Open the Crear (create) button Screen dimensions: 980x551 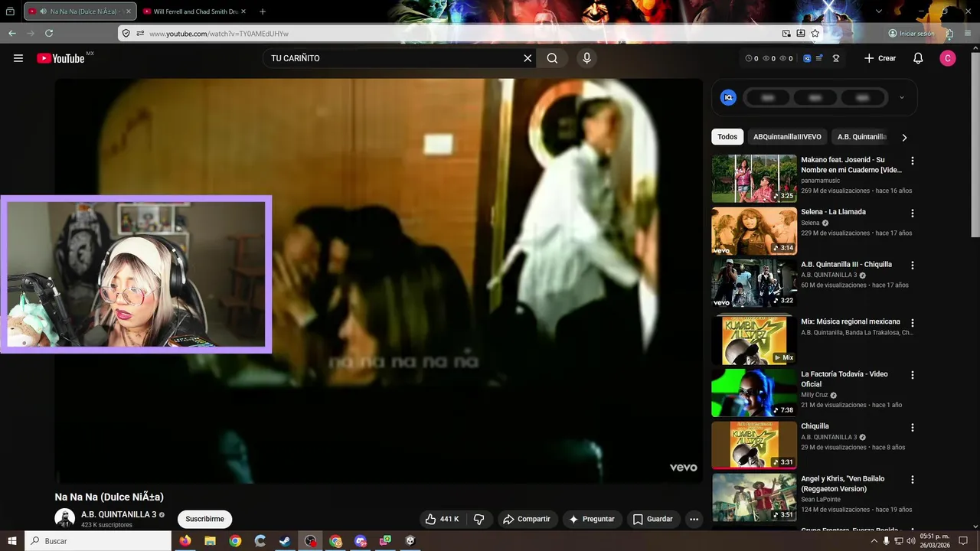(880, 58)
